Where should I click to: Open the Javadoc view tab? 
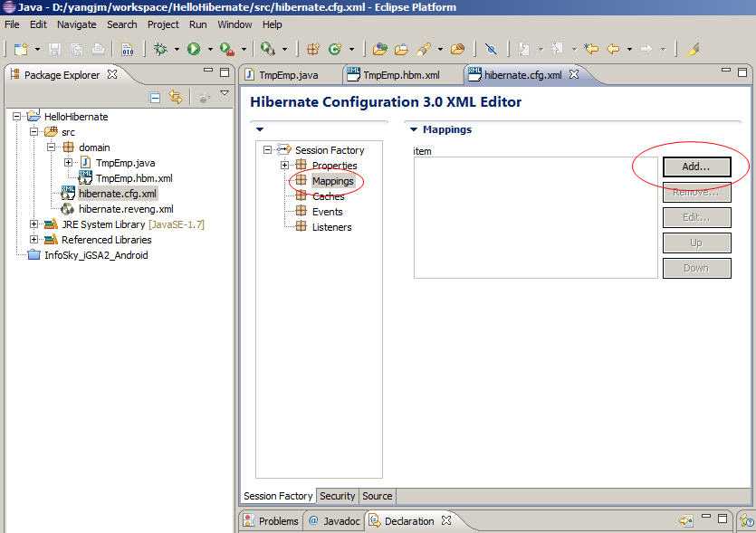[335, 521]
